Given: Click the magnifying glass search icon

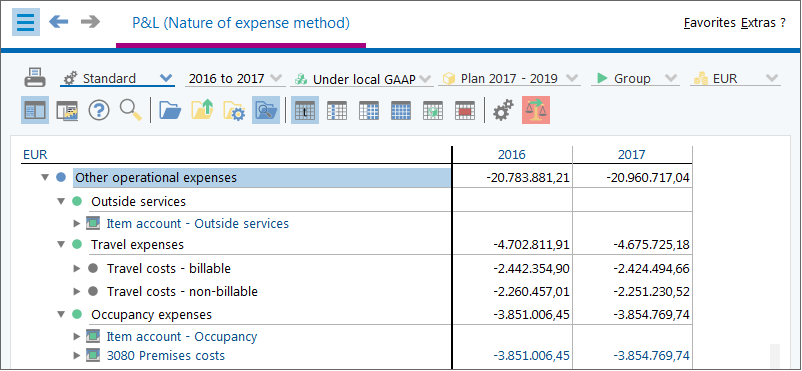Looking at the screenshot, I should tap(130, 110).
